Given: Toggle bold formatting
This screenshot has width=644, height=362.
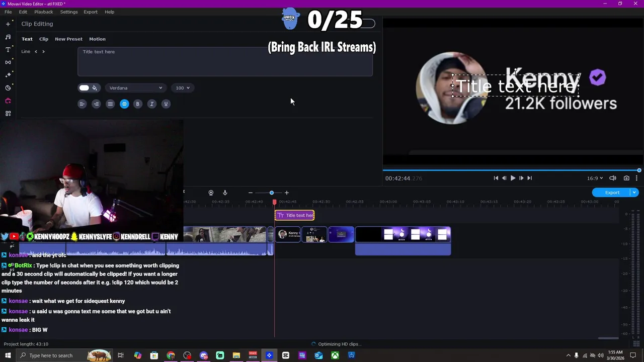Looking at the screenshot, I should tap(137, 104).
